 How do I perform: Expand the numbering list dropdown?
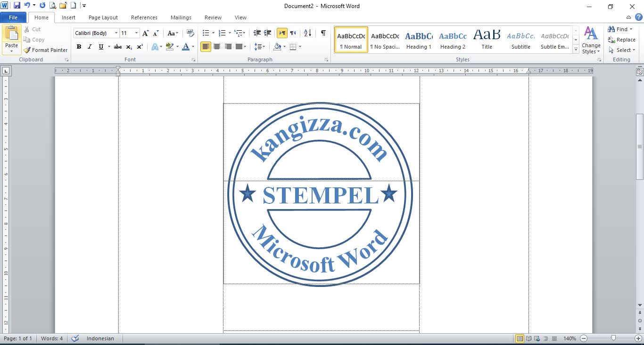click(x=230, y=33)
